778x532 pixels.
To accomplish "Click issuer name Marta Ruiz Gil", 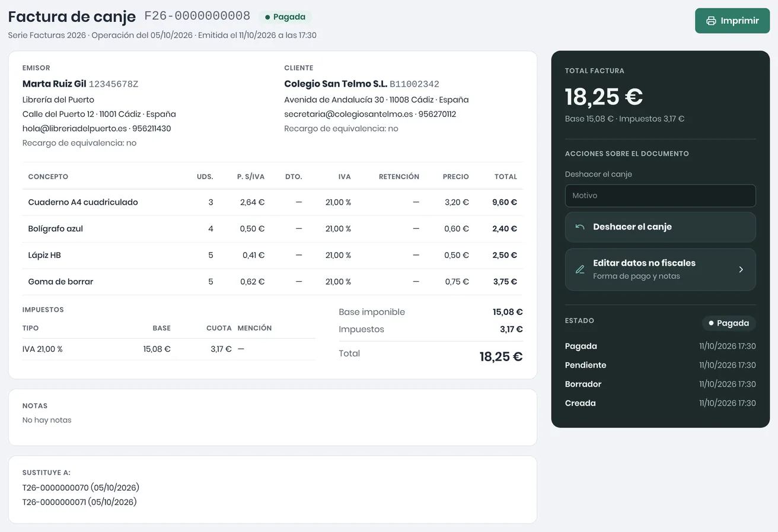I will pos(55,84).
